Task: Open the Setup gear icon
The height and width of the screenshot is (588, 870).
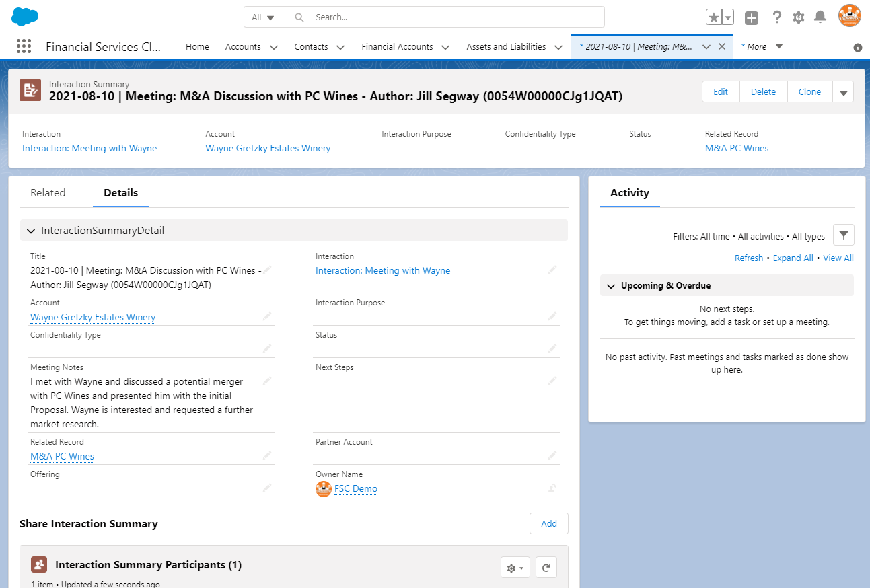Action: coord(799,17)
